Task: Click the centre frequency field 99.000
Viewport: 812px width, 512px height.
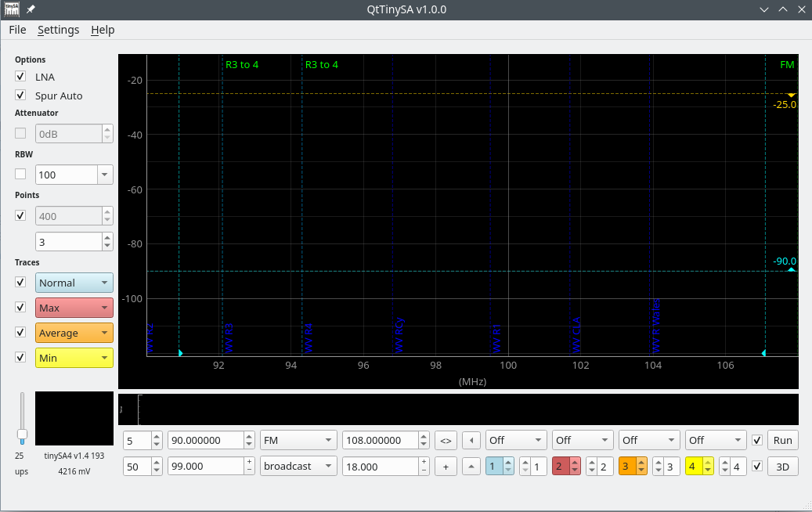Action: pos(211,467)
